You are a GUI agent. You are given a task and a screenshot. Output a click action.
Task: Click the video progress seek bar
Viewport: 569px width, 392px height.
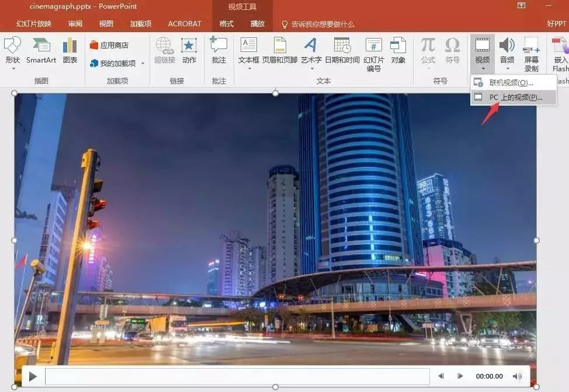pyautogui.click(x=237, y=376)
